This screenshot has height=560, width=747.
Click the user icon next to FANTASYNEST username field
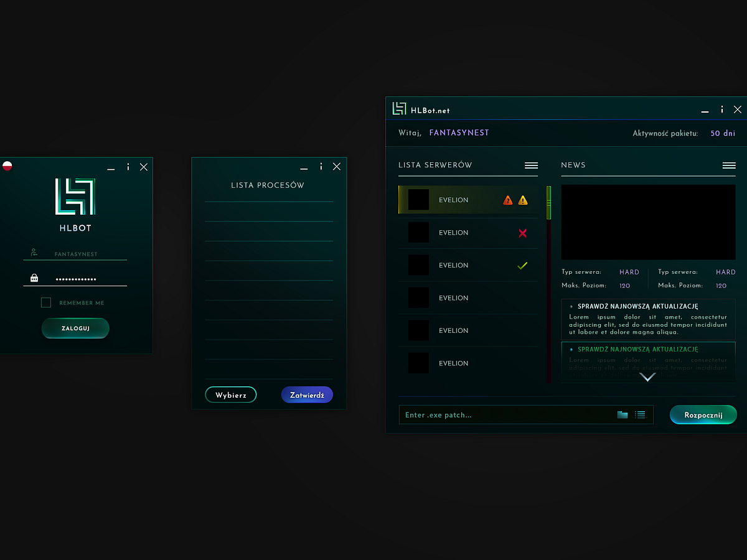point(34,252)
